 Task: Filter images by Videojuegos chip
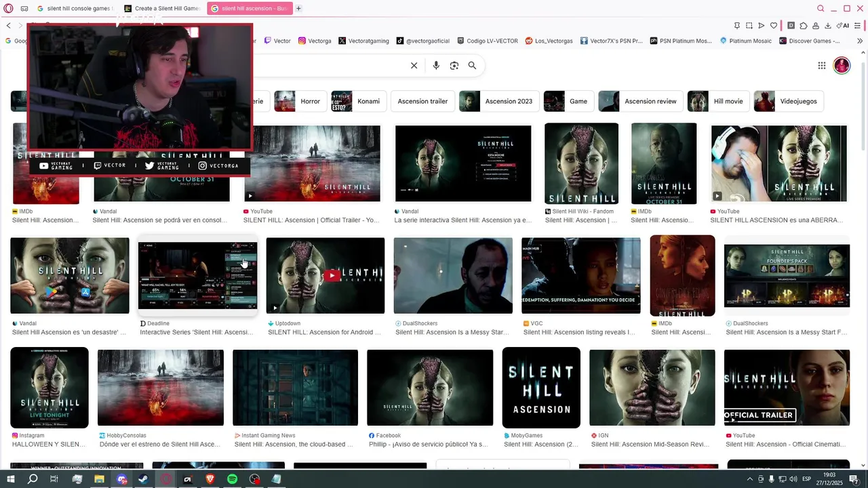(789, 101)
